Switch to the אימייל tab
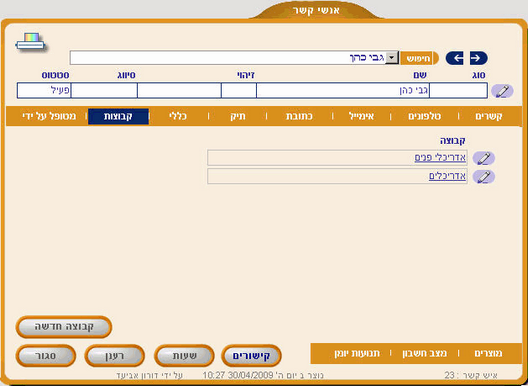The image size is (528, 386). tap(361, 117)
